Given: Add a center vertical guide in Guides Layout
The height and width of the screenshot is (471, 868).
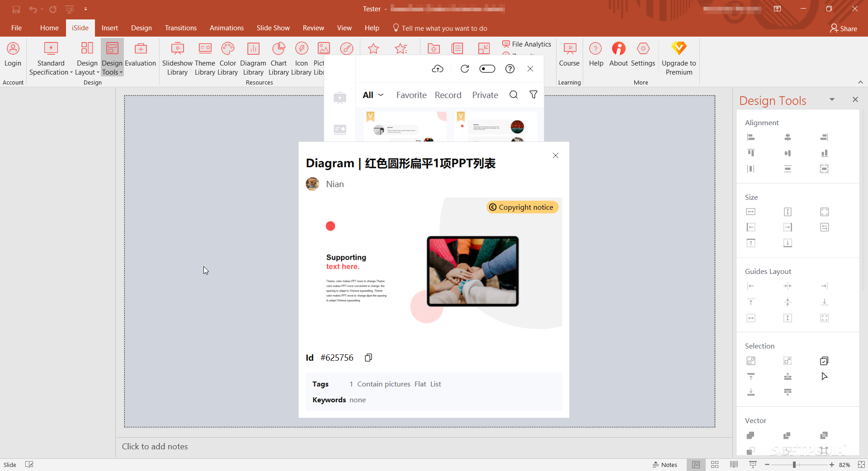Looking at the screenshot, I should pyautogui.click(x=788, y=286).
